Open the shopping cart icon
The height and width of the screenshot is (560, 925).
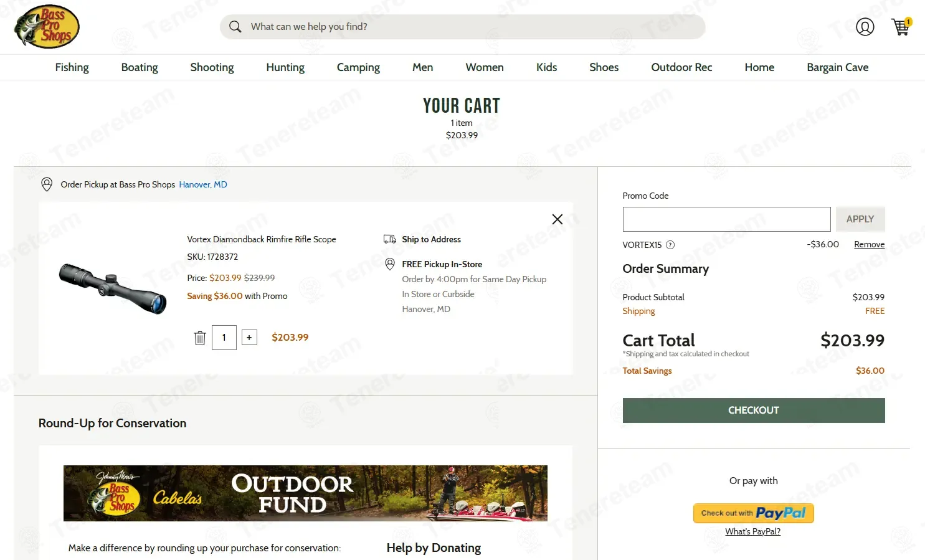coord(900,27)
